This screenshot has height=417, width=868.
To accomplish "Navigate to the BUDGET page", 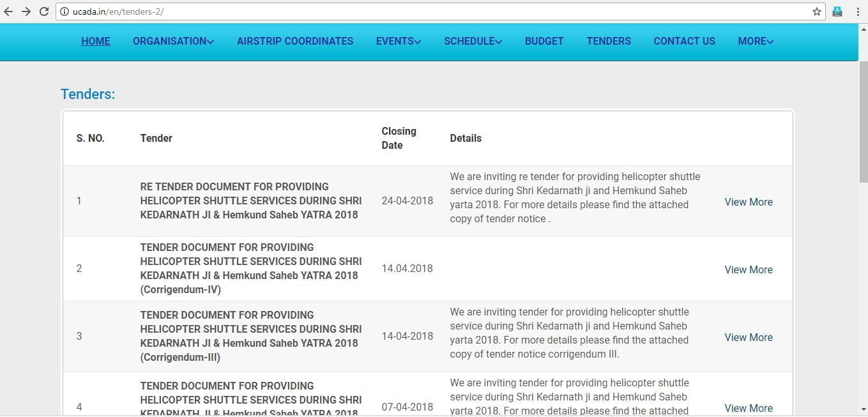I will 544,41.
